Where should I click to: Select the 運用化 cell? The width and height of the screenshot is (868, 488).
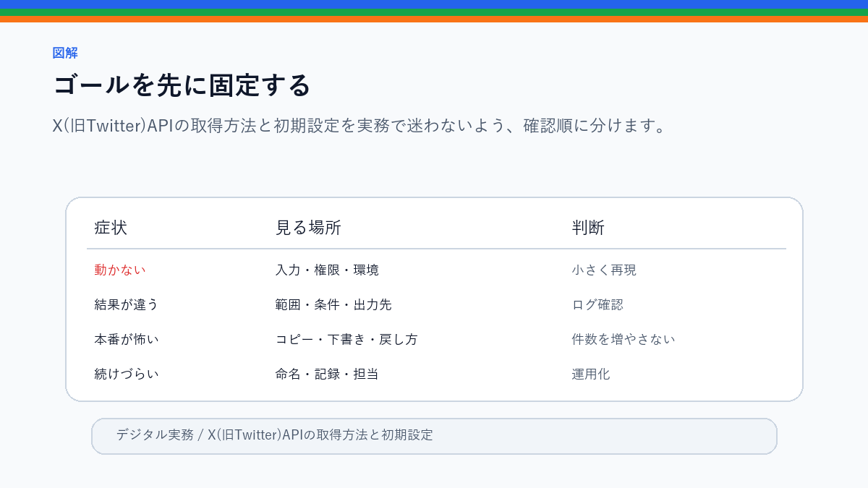click(x=591, y=374)
